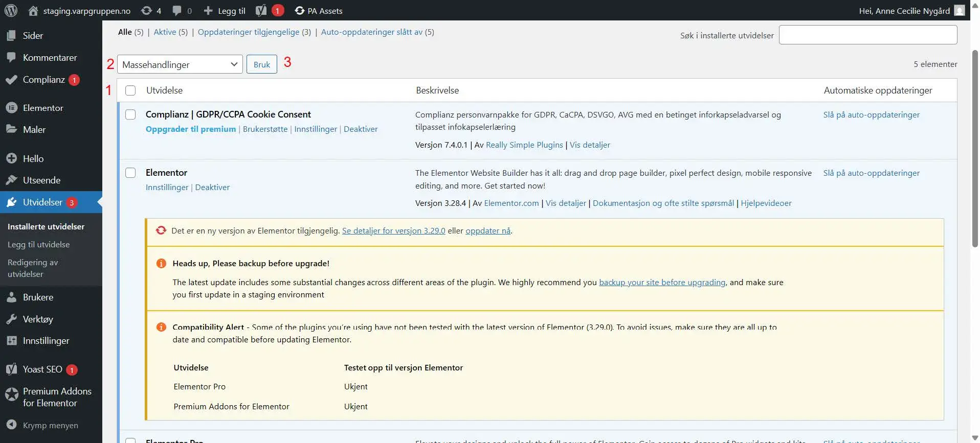Click the oppdater nå link
The image size is (980, 443).
pos(488,230)
